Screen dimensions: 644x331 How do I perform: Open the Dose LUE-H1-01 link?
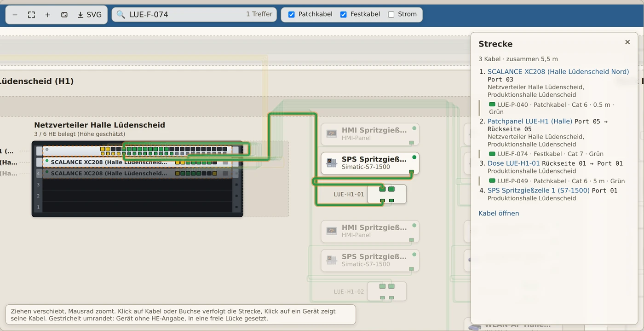(514, 163)
